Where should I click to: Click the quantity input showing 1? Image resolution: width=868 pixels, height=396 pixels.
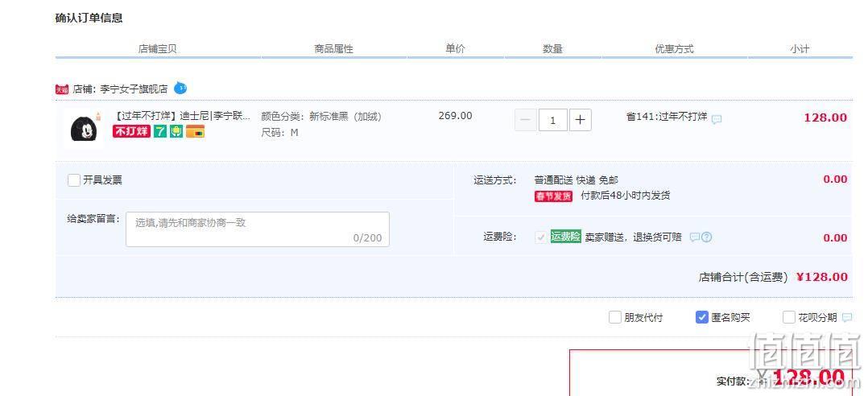(552, 120)
